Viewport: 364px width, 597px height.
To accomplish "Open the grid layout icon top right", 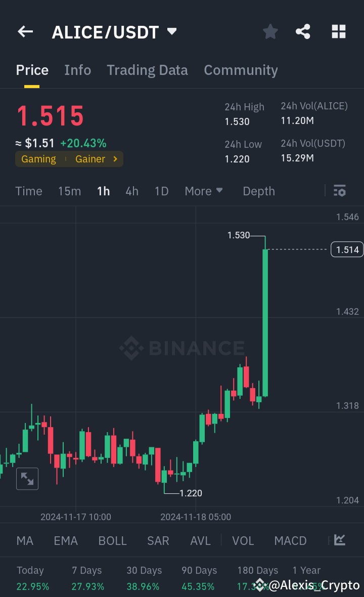I will [x=338, y=31].
